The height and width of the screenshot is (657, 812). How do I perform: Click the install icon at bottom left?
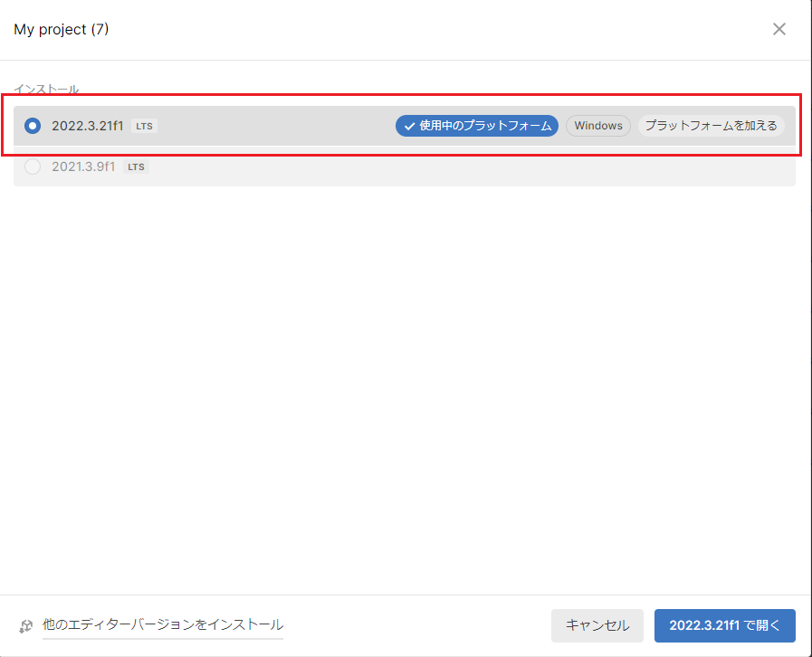click(25, 626)
